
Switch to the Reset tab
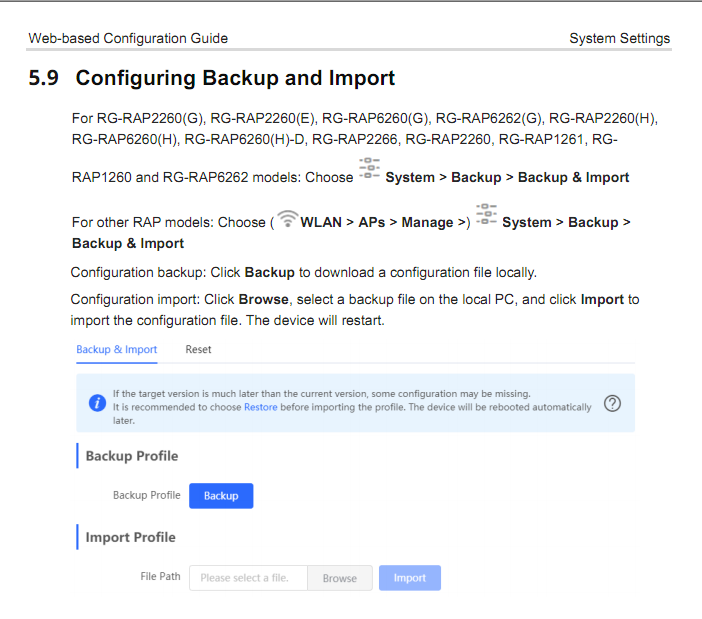point(198,350)
